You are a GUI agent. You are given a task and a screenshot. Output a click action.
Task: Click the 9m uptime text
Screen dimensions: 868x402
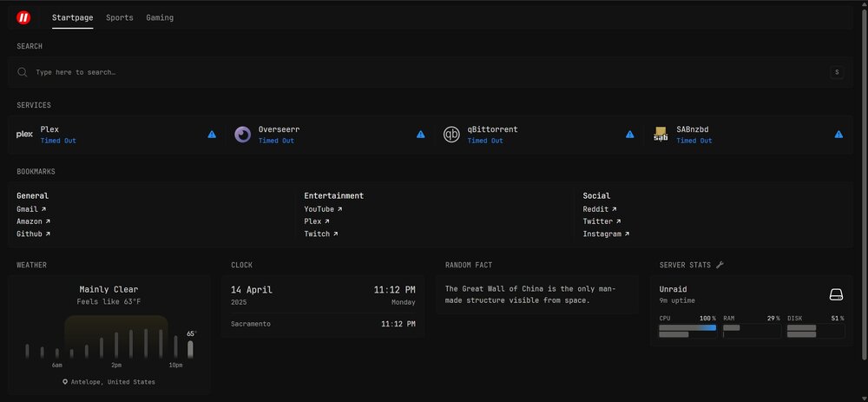click(x=677, y=300)
